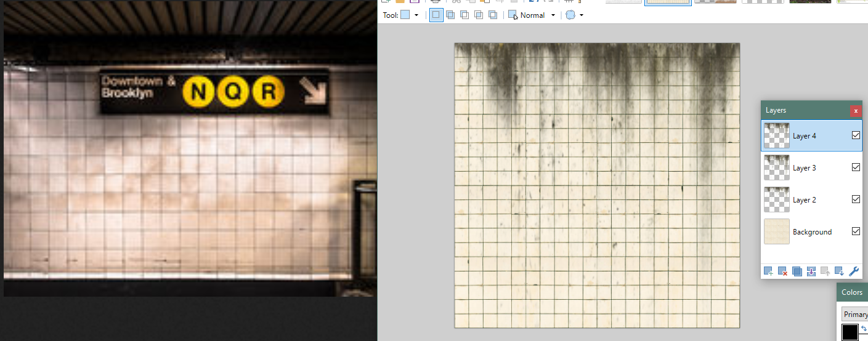Select the Subtract selection mode
This screenshot has height=341, width=868.
pyautogui.click(x=464, y=15)
